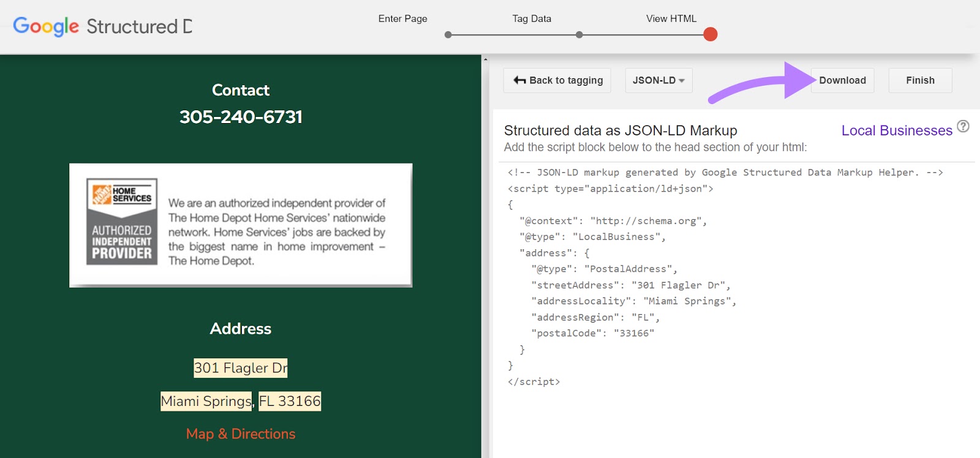Screen dimensions: 980x458
Task: Click the red View HTML step dot
Action: coord(710,34)
